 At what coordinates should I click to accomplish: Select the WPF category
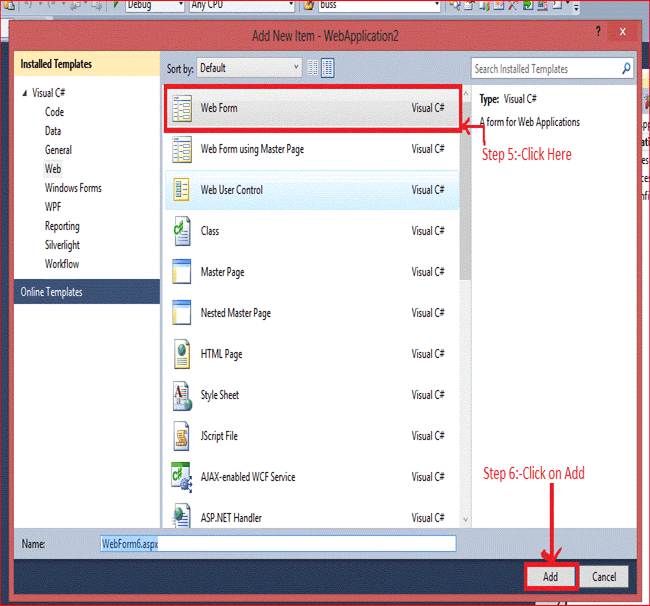(53, 207)
